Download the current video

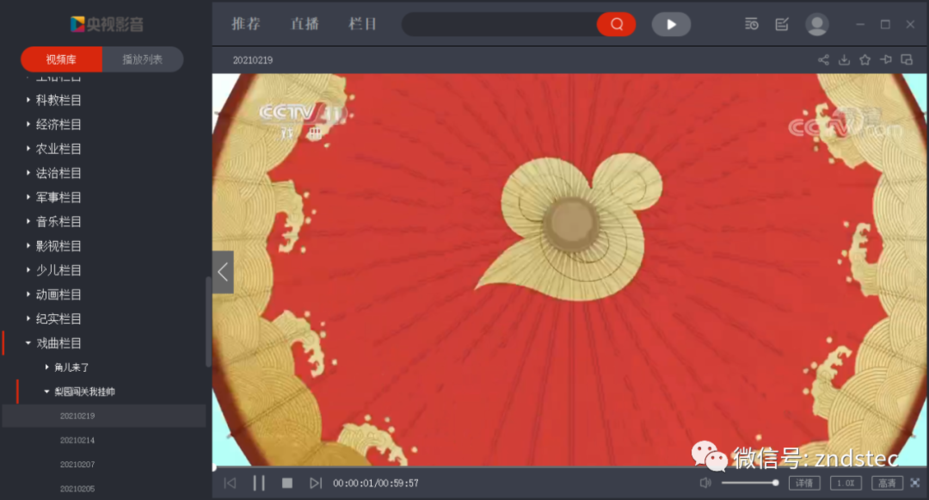[844, 60]
